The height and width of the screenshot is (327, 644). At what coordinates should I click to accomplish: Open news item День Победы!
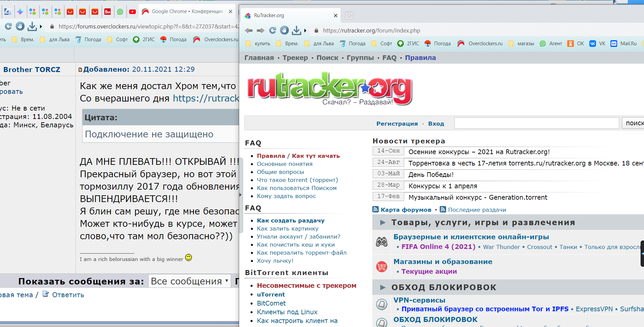[x=431, y=175]
